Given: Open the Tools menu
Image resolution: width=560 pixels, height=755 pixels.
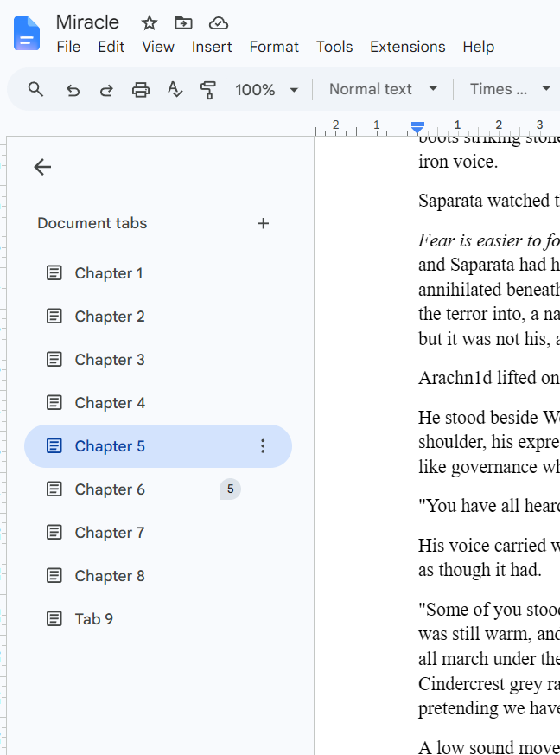Looking at the screenshot, I should coord(334,47).
